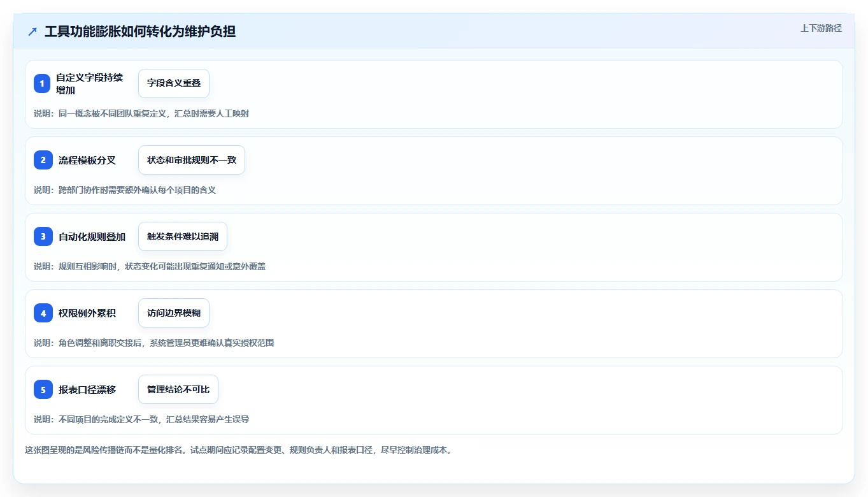Select the 报表口径漂移 heading
868x497 pixels.
tap(87, 389)
